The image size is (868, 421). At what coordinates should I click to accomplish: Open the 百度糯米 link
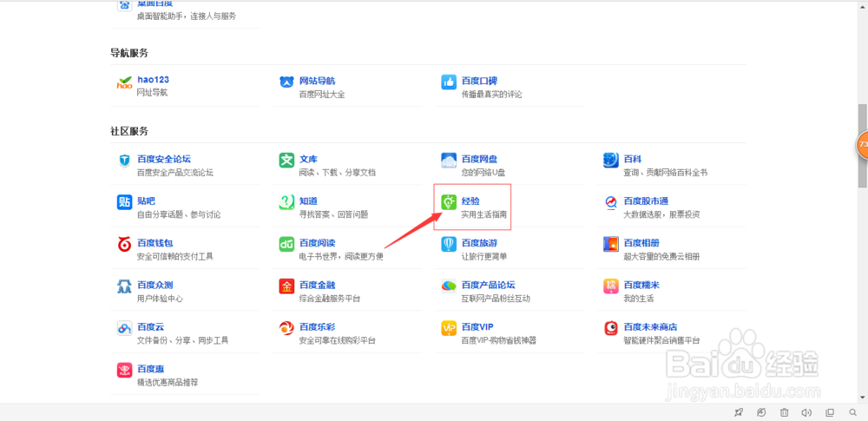tap(641, 286)
